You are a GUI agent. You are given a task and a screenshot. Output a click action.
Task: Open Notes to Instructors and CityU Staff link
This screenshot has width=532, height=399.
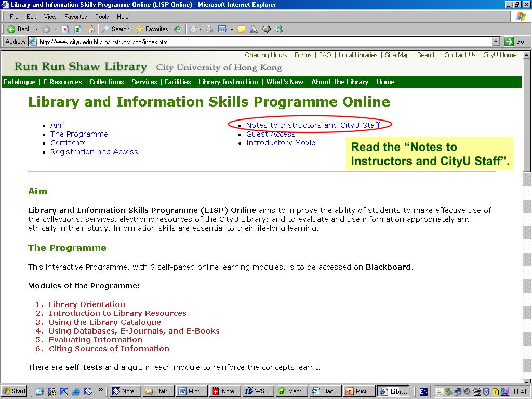click(313, 125)
